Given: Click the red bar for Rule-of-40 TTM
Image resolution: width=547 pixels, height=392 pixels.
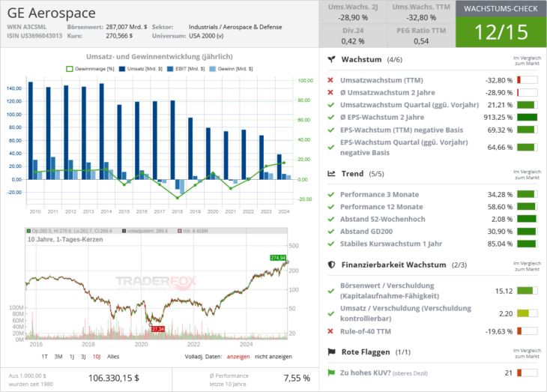Looking at the screenshot, I should click(527, 331).
